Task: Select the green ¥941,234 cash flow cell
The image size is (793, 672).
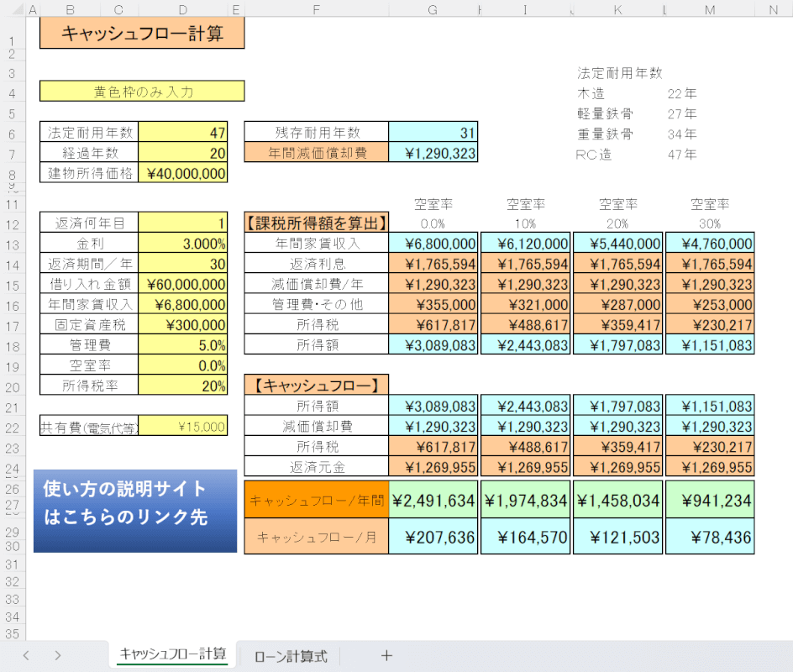Action: tap(710, 500)
